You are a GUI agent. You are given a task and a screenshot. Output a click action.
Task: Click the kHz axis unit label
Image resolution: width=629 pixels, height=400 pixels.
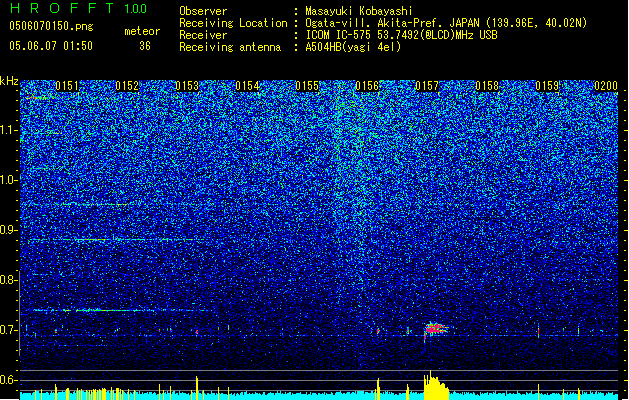tap(9, 81)
